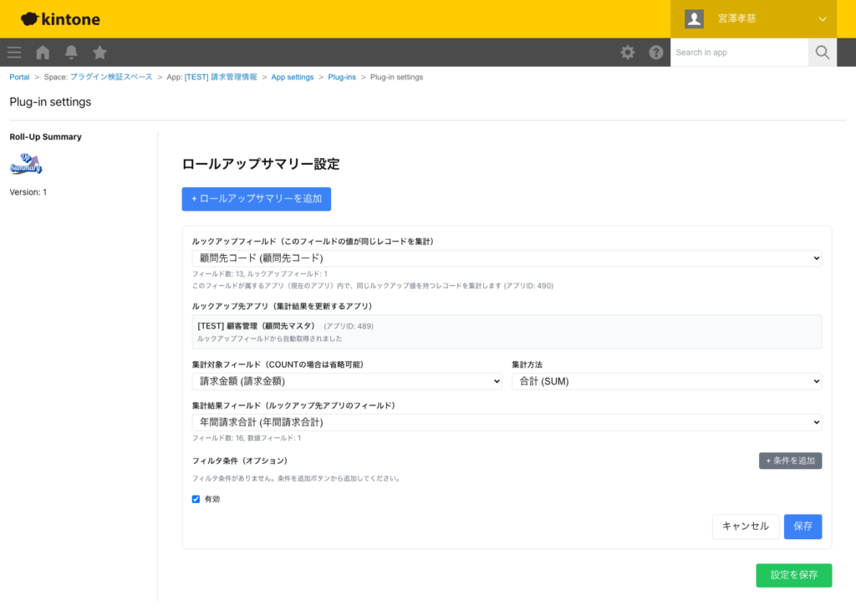Viewport: 856px width, 616px height.
Task: Open help via the question mark icon
Action: [656, 52]
